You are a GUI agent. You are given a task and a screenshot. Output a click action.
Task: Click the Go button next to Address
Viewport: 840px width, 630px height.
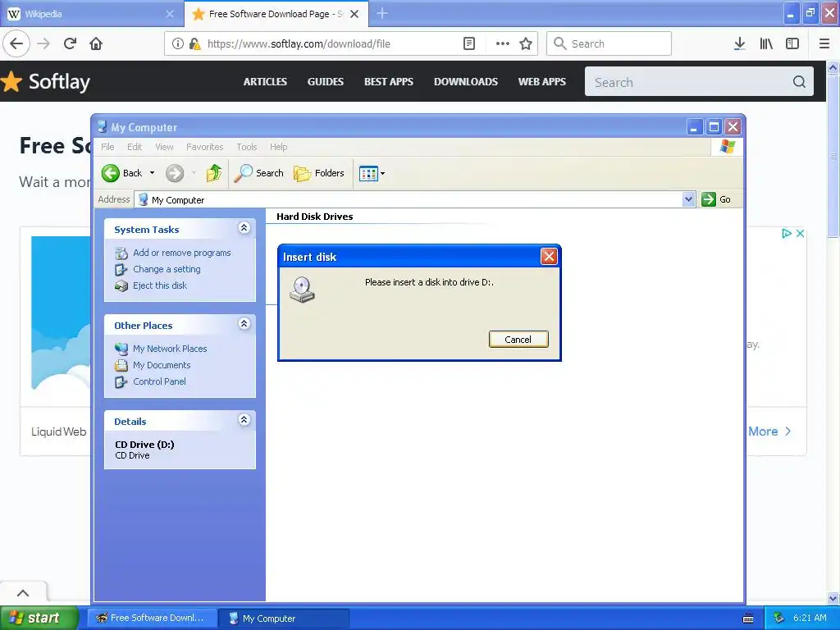[716, 199]
